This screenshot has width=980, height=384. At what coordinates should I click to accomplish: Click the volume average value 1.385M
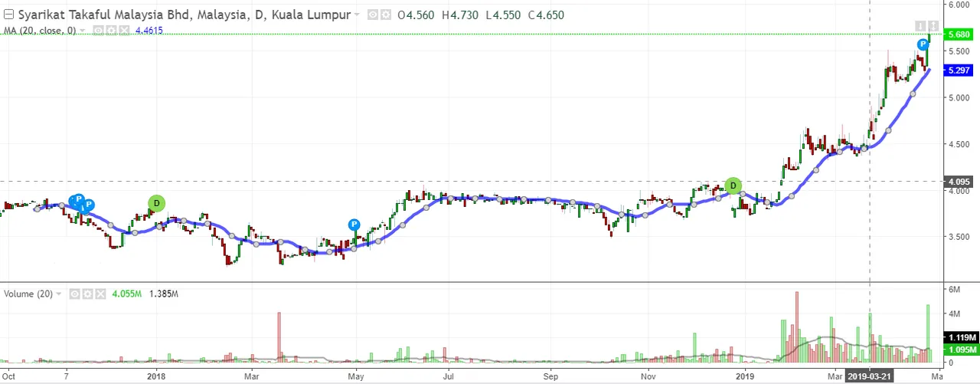[x=164, y=294]
